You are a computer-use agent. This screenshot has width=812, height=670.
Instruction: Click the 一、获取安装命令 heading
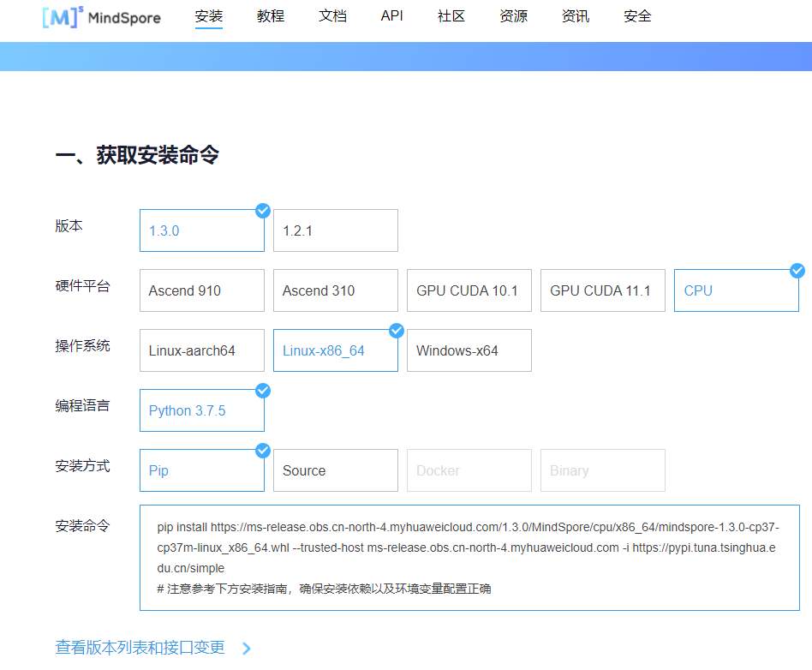click(x=137, y=155)
